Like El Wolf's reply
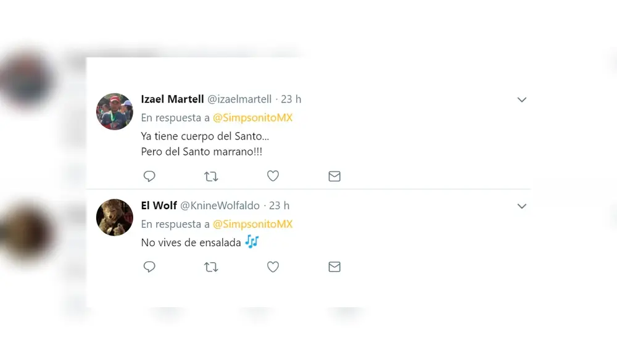617x364 pixels. [x=273, y=267]
